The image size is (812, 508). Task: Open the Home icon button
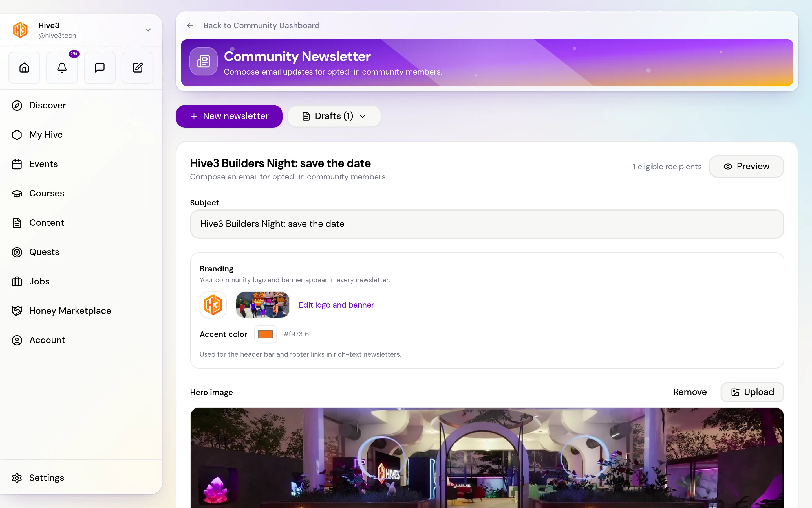[x=24, y=67]
